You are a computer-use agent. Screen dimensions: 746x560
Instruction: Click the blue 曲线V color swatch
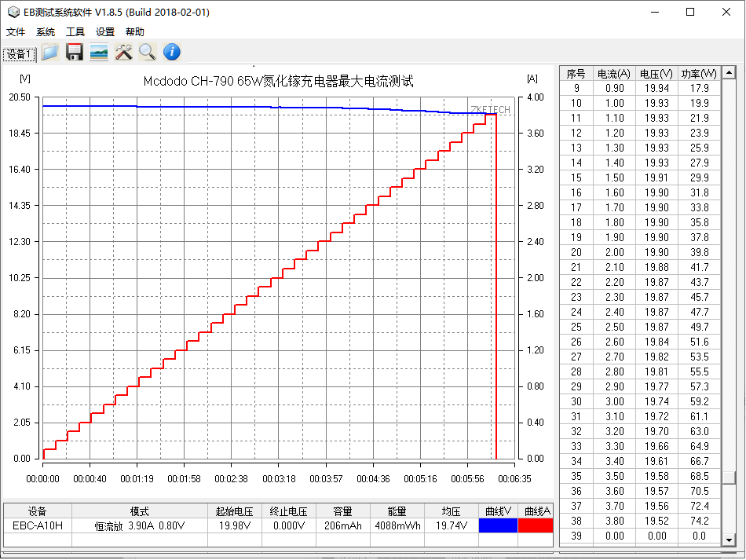click(498, 525)
